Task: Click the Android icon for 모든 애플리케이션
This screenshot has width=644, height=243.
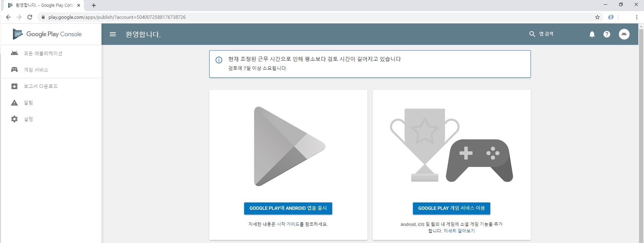Action: click(x=14, y=53)
